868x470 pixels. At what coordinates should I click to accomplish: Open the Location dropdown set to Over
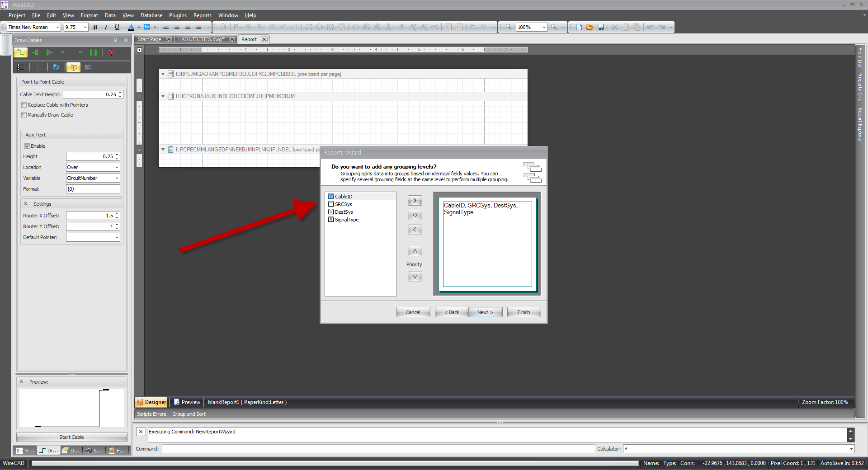click(117, 167)
